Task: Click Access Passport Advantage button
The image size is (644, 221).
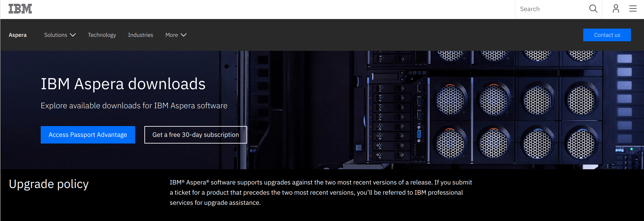Action: tap(88, 135)
